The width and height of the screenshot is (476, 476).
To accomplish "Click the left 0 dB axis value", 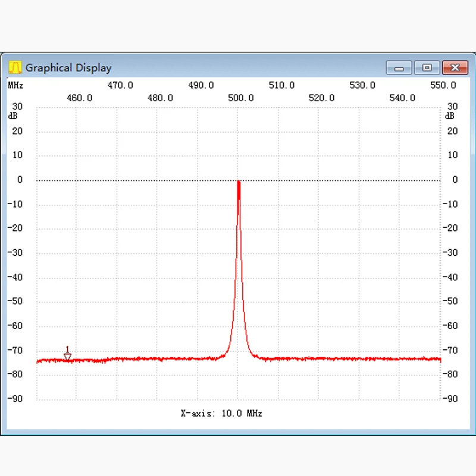I will pos(20,180).
